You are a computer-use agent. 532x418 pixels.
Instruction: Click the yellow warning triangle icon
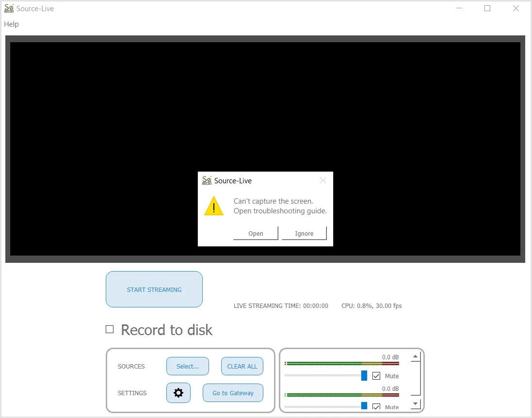tap(214, 206)
